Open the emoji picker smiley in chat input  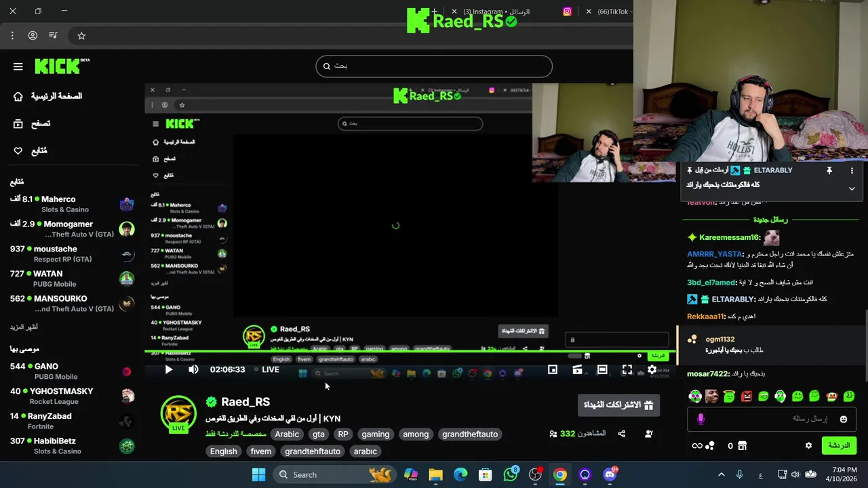click(x=844, y=419)
